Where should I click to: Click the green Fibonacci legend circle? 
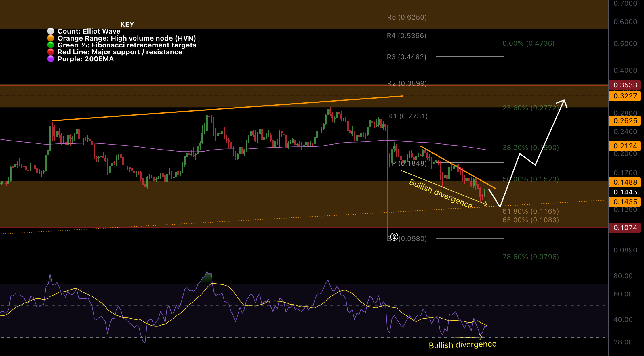(x=51, y=45)
